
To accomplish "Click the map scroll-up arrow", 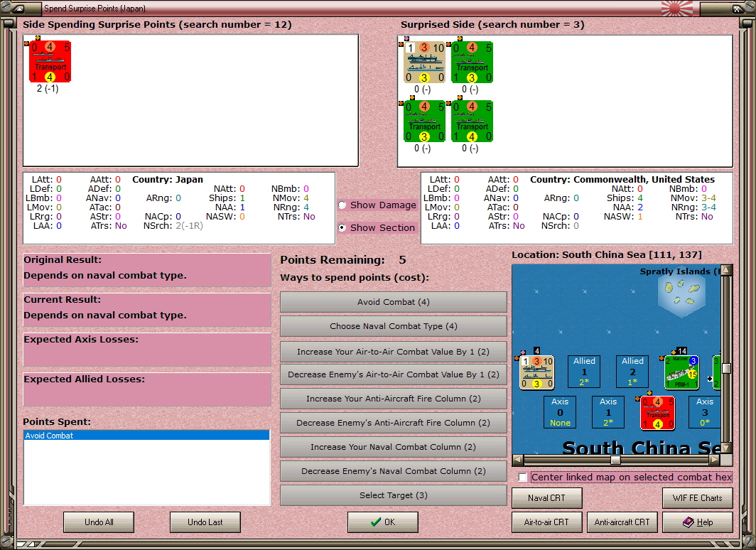I will point(727,270).
